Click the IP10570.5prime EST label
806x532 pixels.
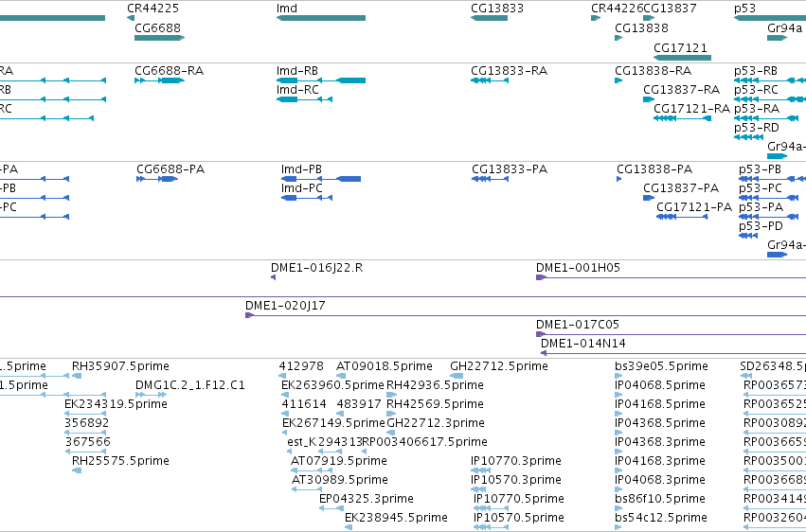519,518
